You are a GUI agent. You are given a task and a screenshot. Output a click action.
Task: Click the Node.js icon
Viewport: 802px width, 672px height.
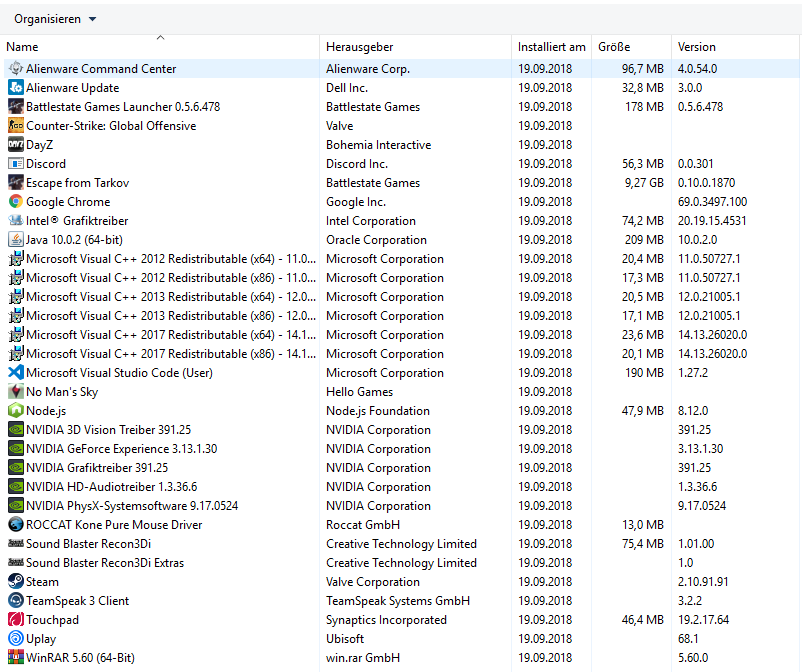pyautogui.click(x=16, y=411)
